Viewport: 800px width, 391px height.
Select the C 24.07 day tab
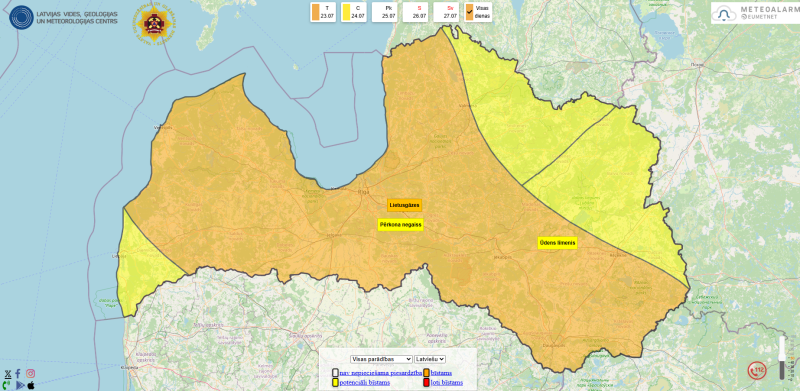coord(354,12)
